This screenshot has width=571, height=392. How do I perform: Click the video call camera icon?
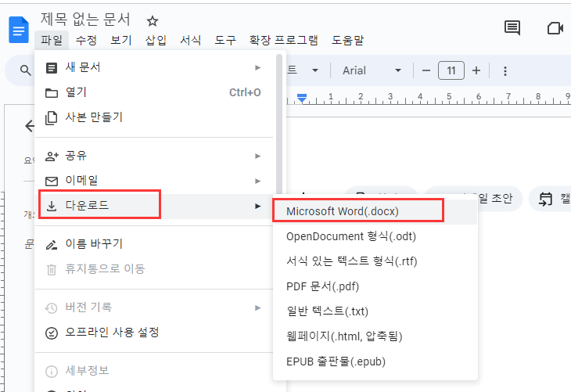[x=555, y=28]
